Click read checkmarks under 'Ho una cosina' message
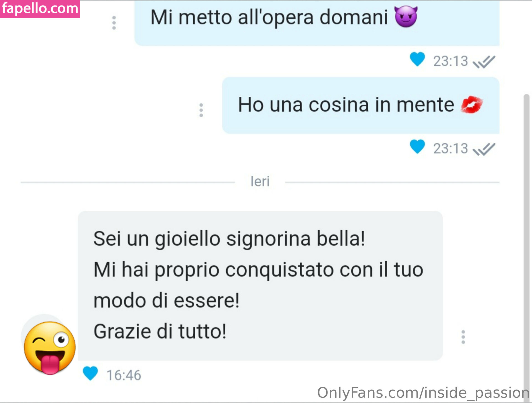Image resolution: width=532 pixels, height=403 pixels. click(x=484, y=149)
